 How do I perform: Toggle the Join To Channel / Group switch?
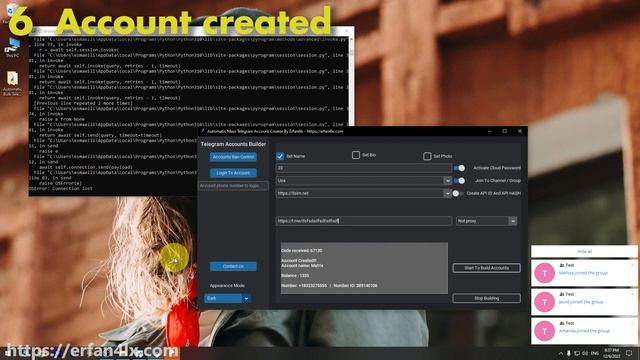tap(460, 180)
